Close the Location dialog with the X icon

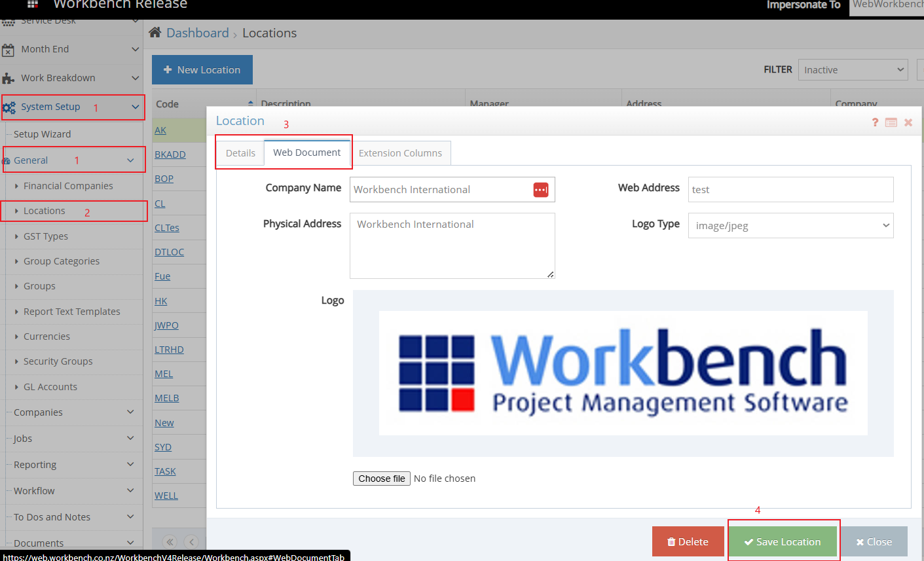[908, 122]
